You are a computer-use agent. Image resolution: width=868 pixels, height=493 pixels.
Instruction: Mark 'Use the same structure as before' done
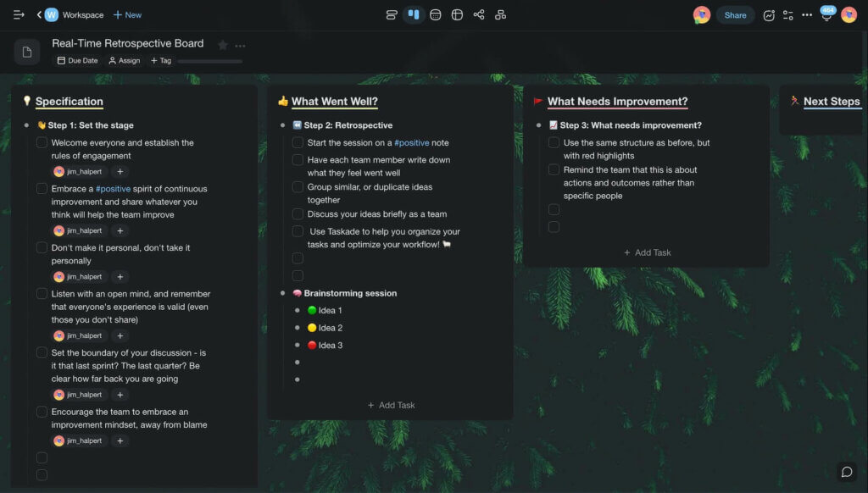[554, 143]
